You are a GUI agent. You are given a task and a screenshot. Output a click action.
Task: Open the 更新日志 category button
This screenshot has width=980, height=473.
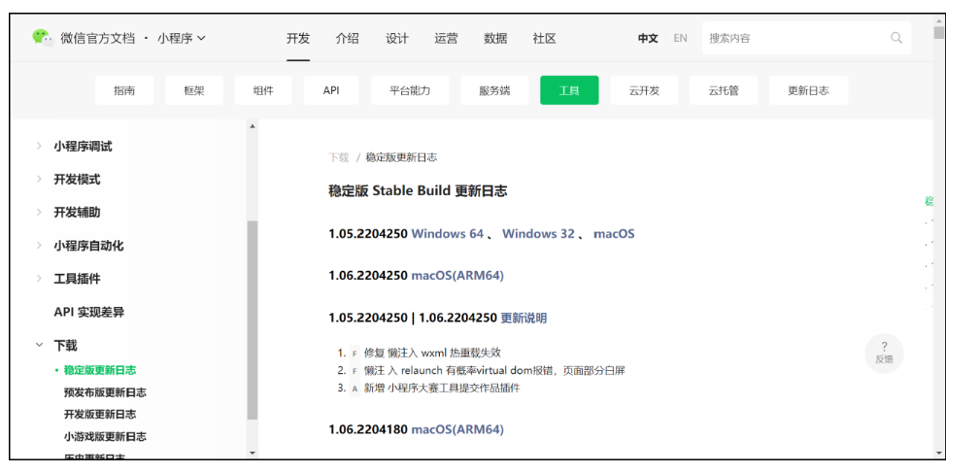coord(808,90)
